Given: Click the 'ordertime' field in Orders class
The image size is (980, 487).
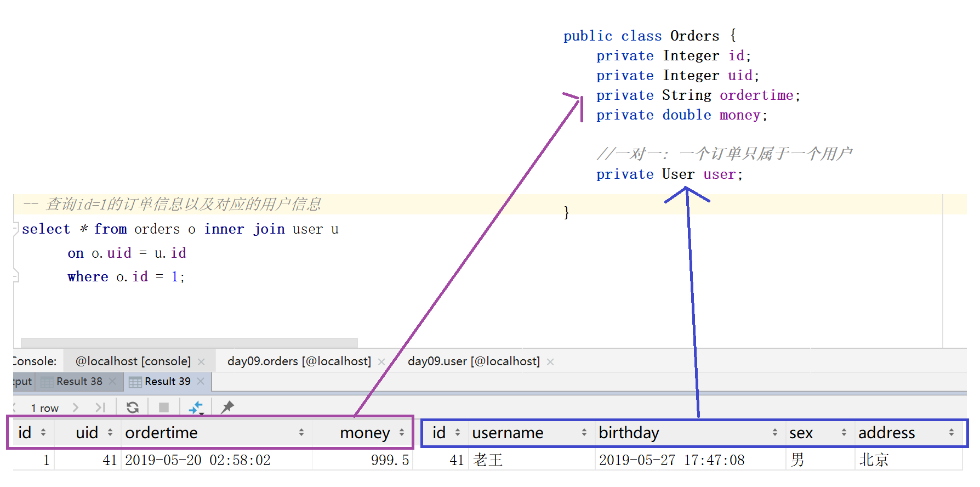Looking at the screenshot, I should click(756, 95).
